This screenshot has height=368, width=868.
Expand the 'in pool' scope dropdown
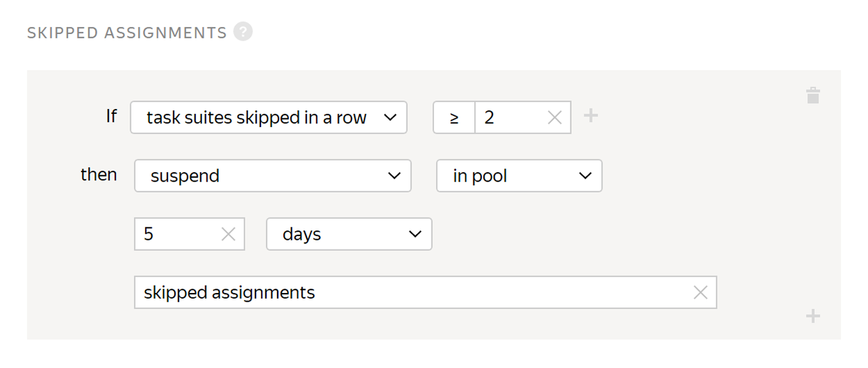(519, 176)
